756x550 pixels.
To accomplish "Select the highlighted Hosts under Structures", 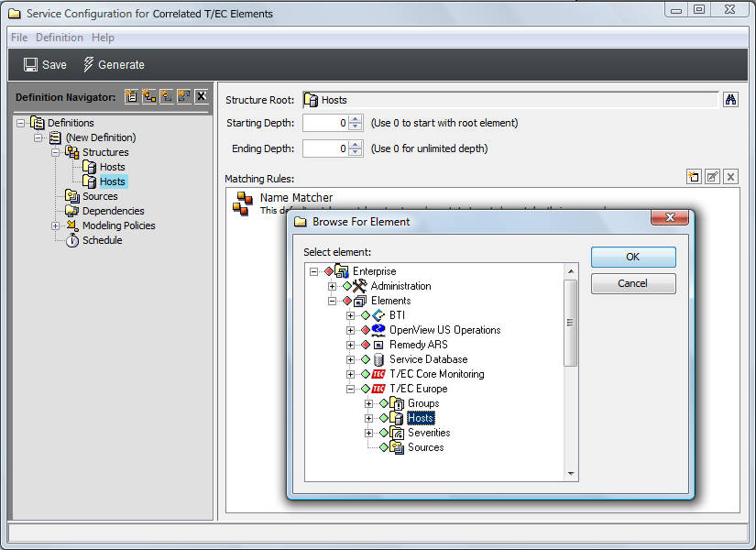I will point(113,181).
